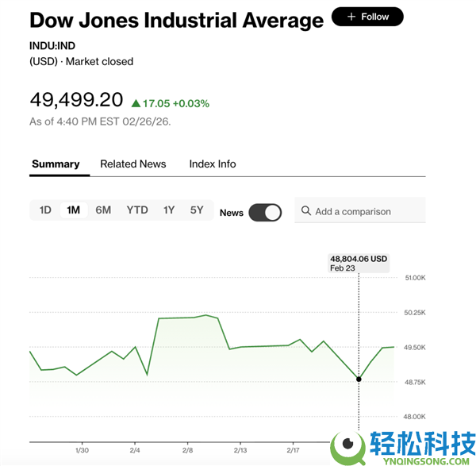Open the Summary tab
Viewport: 476px width, 466px height.
(56, 164)
